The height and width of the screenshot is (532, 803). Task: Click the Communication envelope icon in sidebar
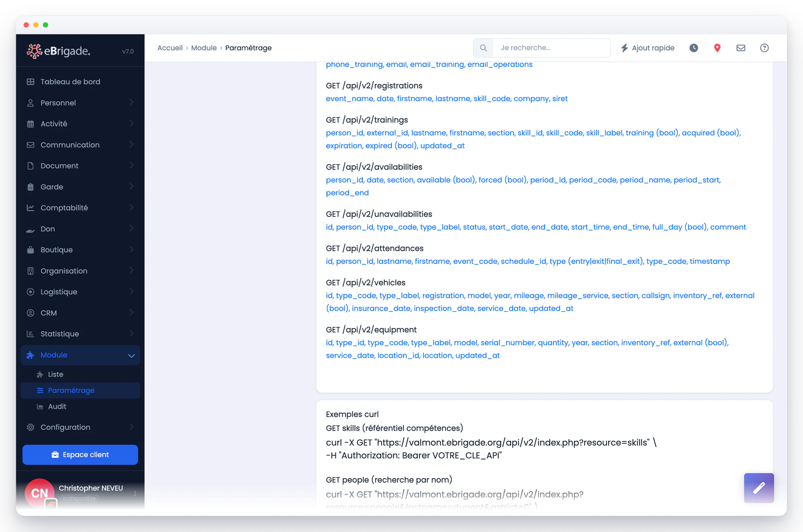30,145
